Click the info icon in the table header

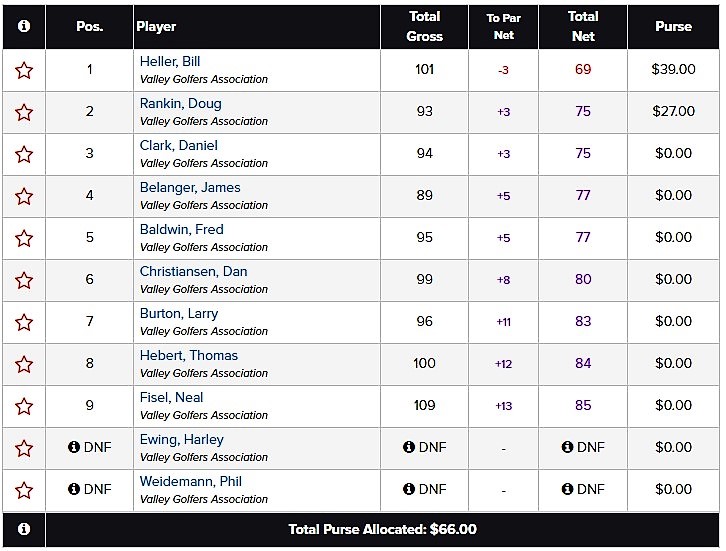[x=24, y=26]
